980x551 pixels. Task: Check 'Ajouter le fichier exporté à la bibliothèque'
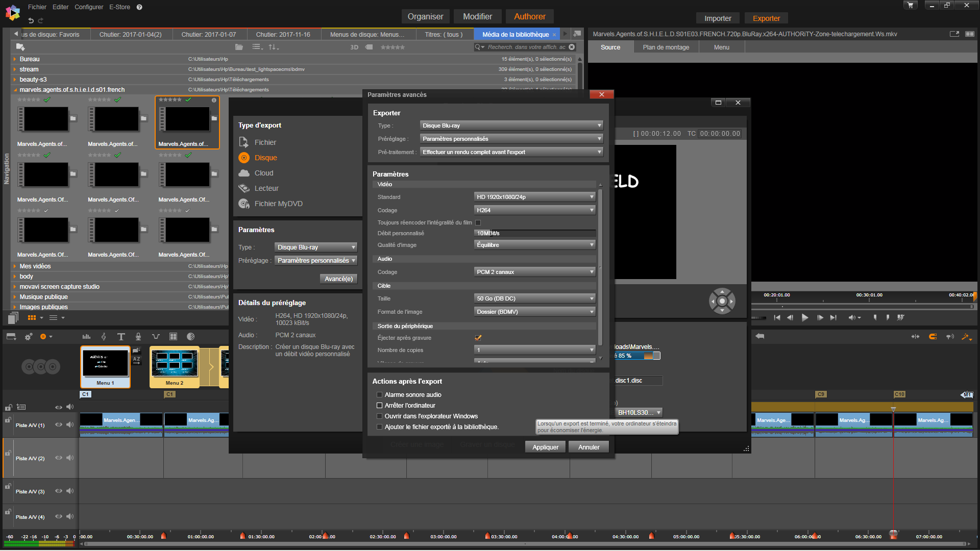point(379,427)
